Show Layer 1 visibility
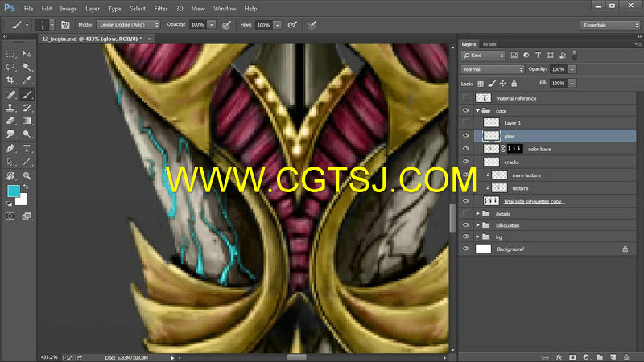644x362 pixels. (x=466, y=122)
